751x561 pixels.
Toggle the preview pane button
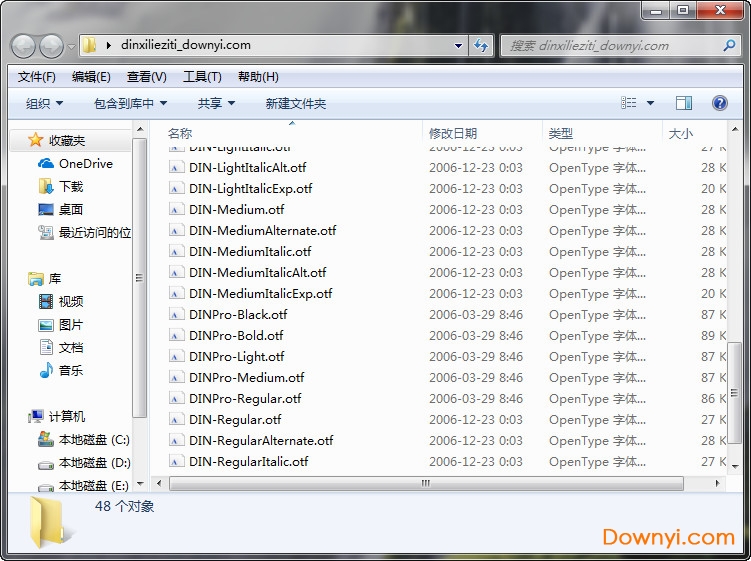[684, 103]
